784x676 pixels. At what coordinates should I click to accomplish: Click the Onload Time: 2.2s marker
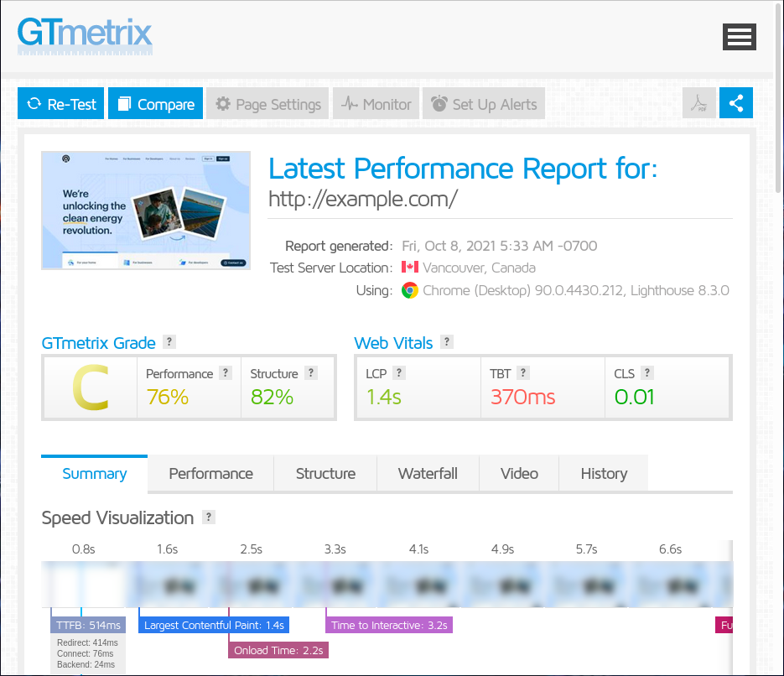point(278,650)
